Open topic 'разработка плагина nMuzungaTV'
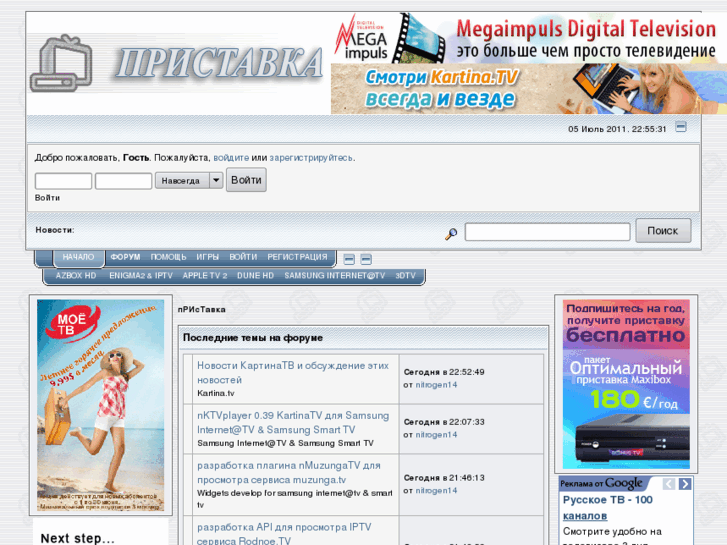Image resolution: width=727 pixels, height=545 pixels. (x=289, y=473)
